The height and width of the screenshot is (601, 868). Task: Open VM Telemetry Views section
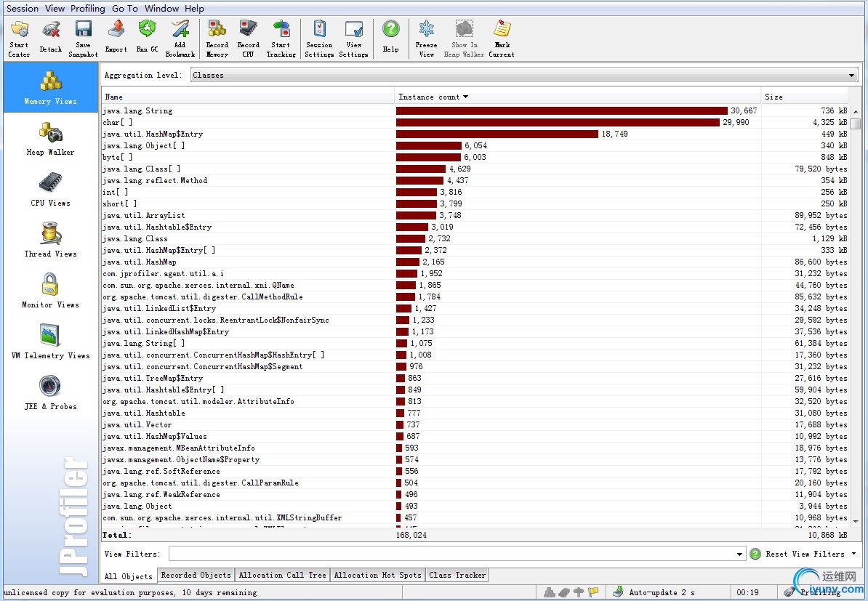tap(50, 342)
